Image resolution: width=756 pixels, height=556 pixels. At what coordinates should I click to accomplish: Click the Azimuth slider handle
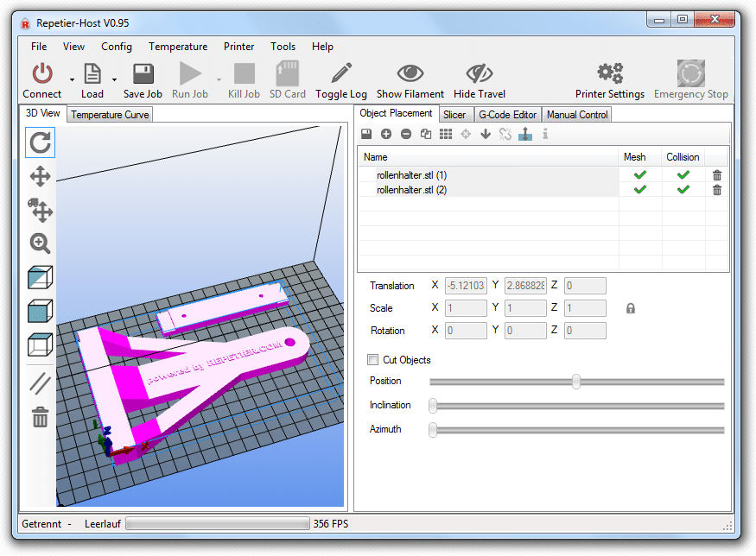[x=433, y=429]
